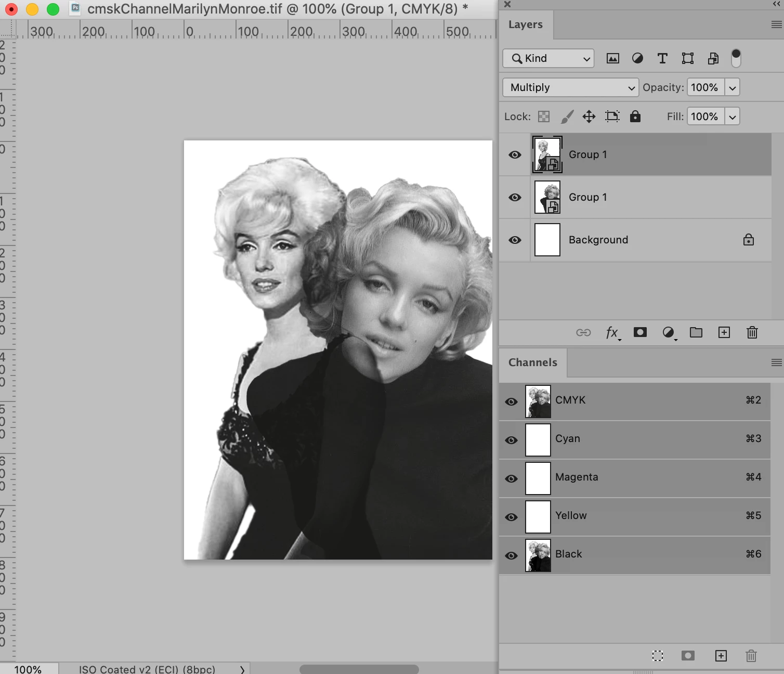Toggle Cyan channel visibility
The image size is (784, 674).
click(512, 440)
